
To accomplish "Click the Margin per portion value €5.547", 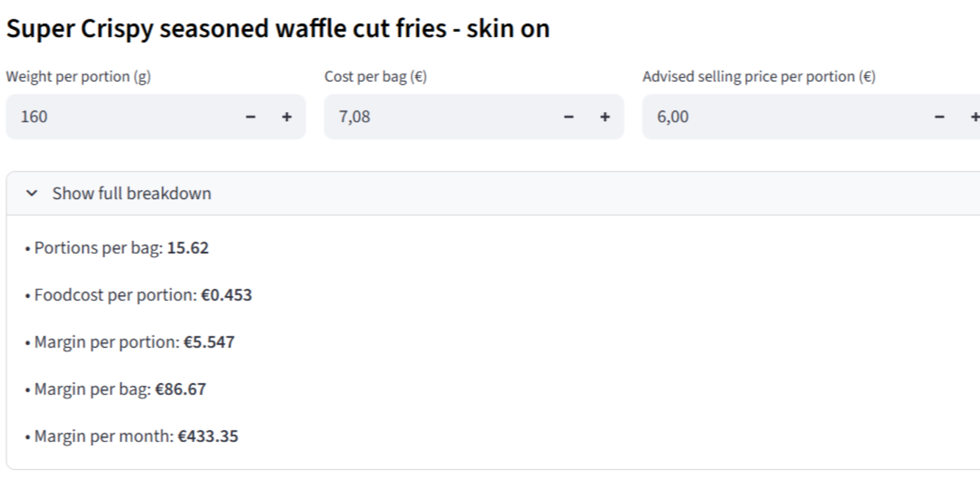I will tap(209, 342).
